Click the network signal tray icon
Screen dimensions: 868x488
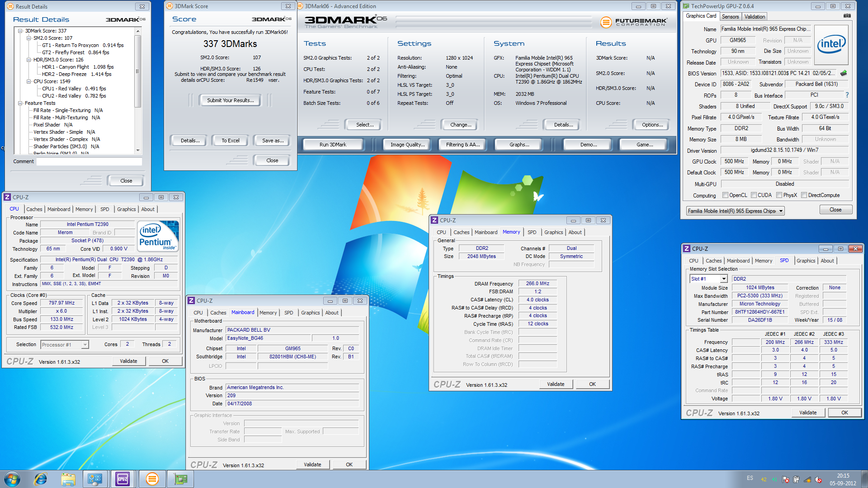click(x=807, y=479)
